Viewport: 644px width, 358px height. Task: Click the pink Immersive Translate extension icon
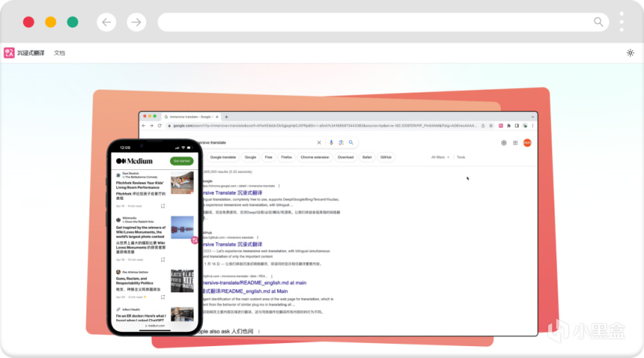501,126
